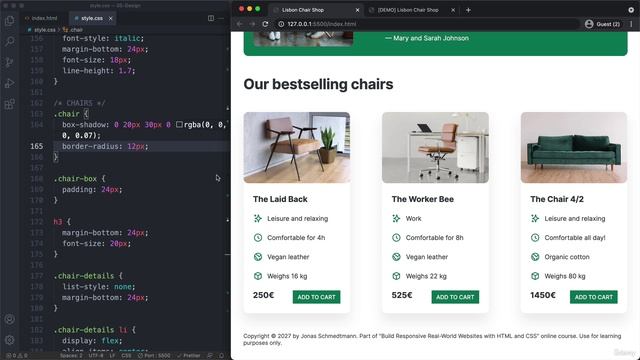Image resolution: width=640 pixels, height=360 pixels.
Task: Click the 1450€ price
Action: [x=543, y=295]
